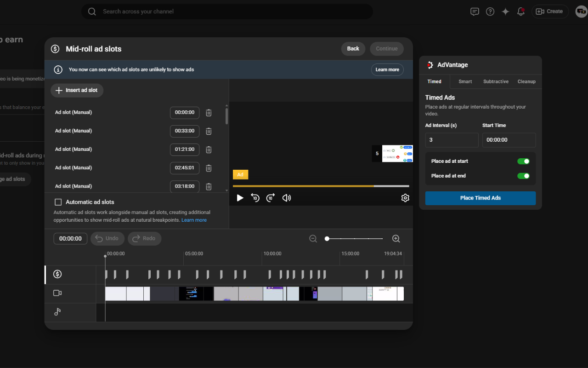Zoom out the timeline
The image size is (588, 368).
pos(313,239)
